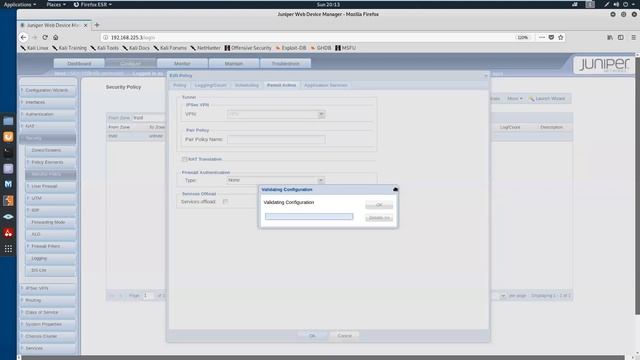Open page actions three-dots menu
640x360 pixels.
542,37
